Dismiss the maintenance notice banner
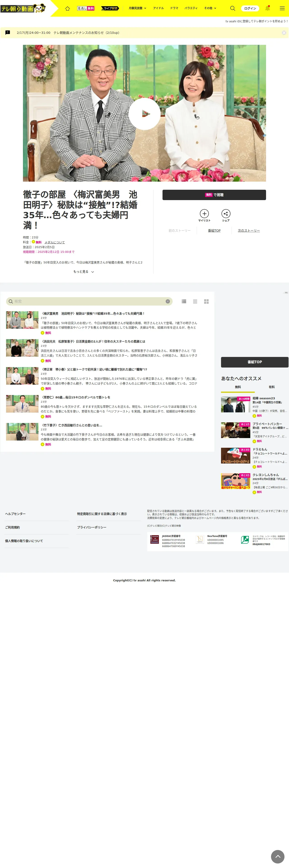289x868 pixels. point(284,33)
